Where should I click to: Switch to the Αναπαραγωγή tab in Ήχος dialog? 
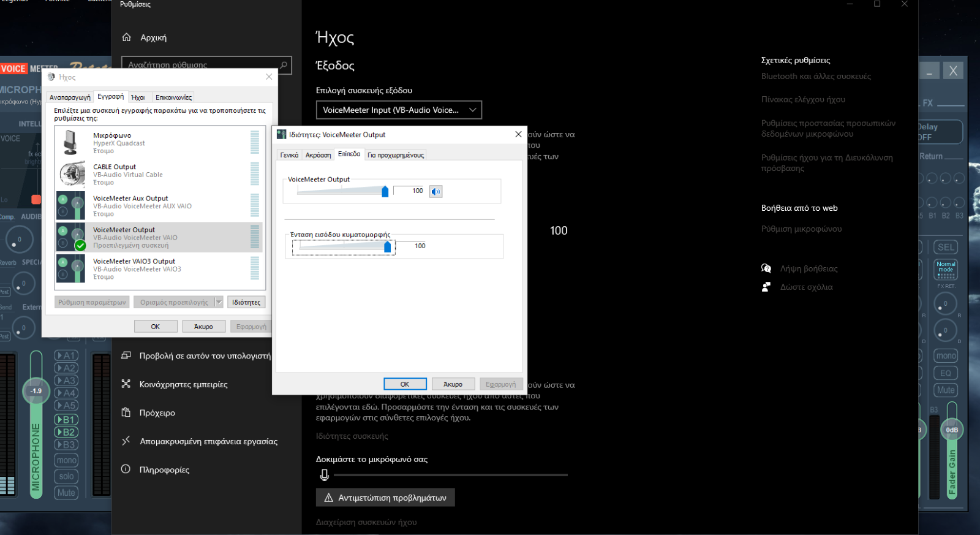coord(70,97)
